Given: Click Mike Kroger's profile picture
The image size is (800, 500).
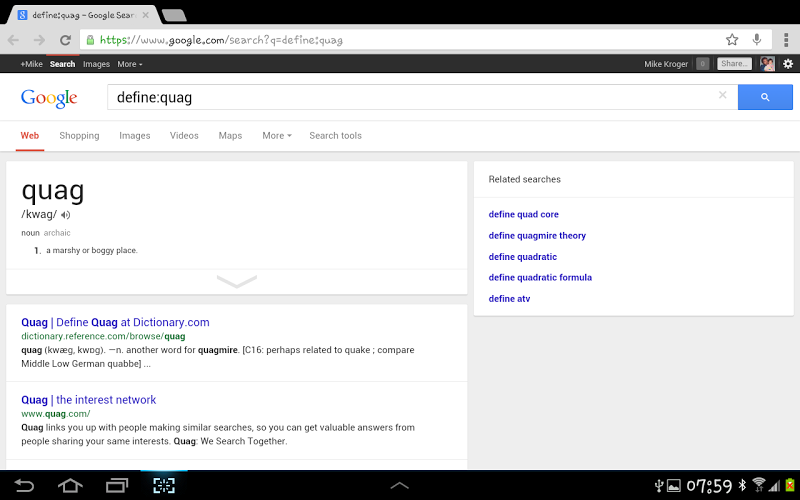Looking at the screenshot, I should pyautogui.click(x=767, y=64).
